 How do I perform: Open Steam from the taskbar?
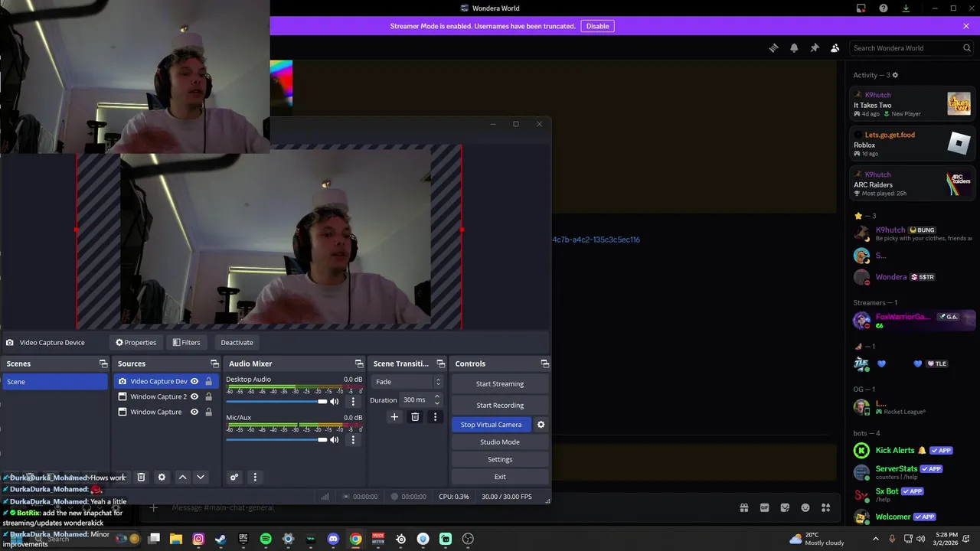[220, 539]
